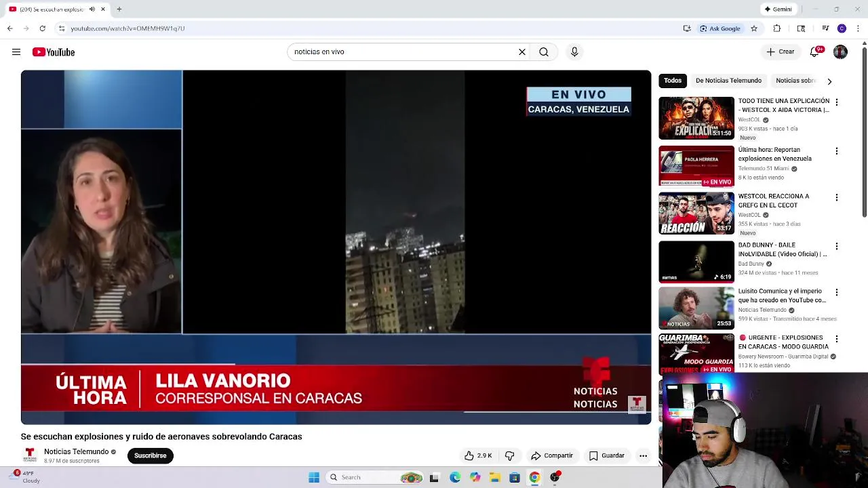
Task: Show more filter chips with the right arrow
Action: pyautogui.click(x=829, y=81)
